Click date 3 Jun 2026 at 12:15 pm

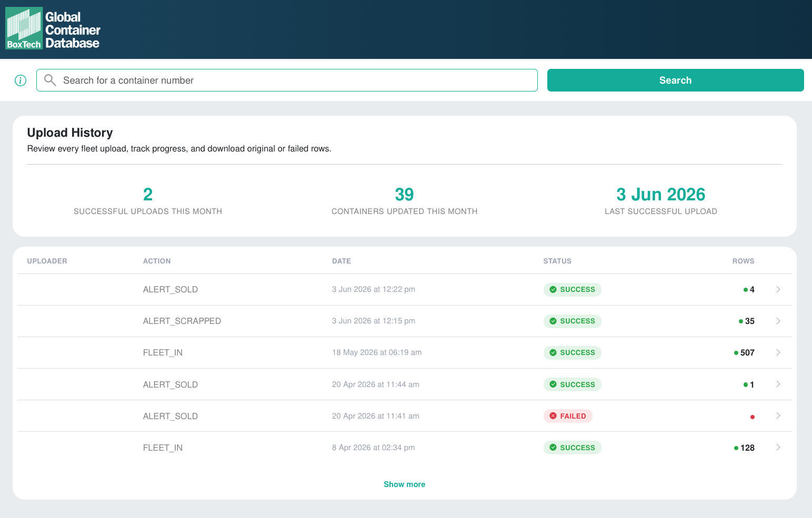tap(374, 321)
